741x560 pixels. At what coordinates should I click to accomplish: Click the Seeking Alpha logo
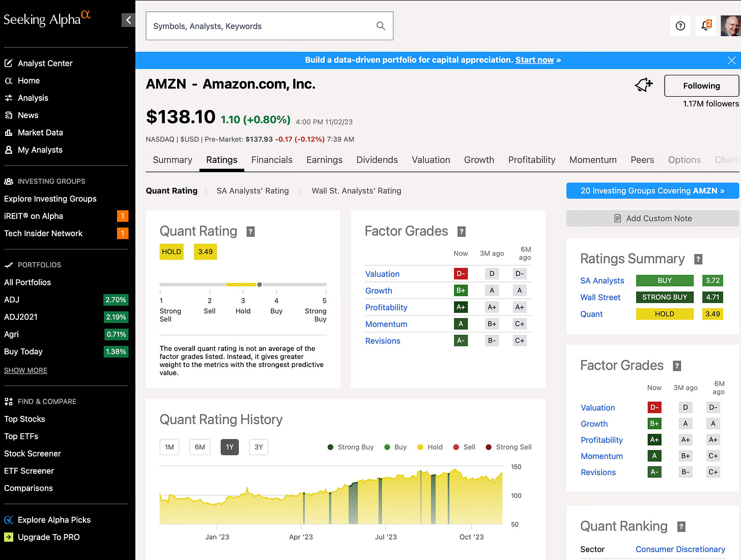click(47, 19)
